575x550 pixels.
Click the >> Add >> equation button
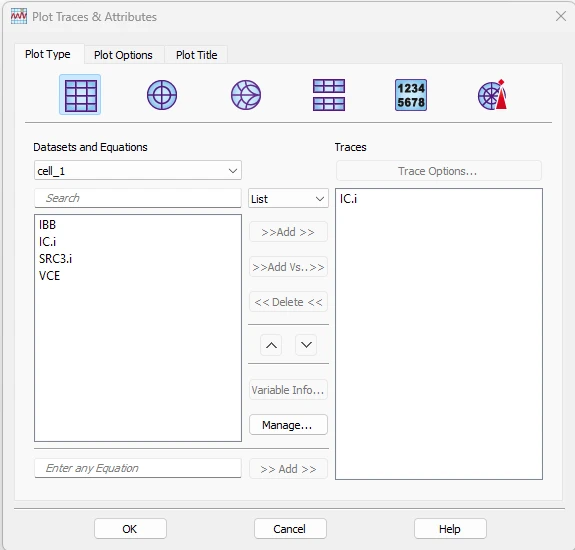click(288, 469)
